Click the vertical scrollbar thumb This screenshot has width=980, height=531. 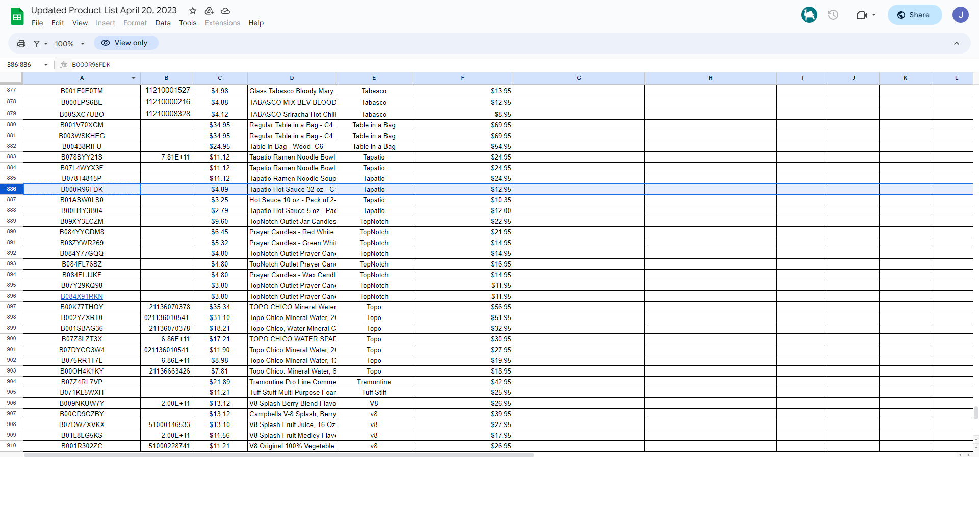click(976, 412)
